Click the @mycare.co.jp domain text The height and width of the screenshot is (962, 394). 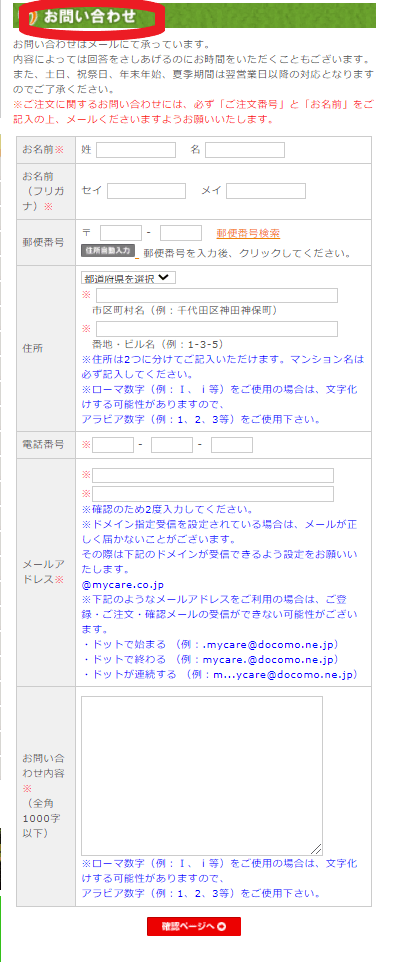pos(123,585)
